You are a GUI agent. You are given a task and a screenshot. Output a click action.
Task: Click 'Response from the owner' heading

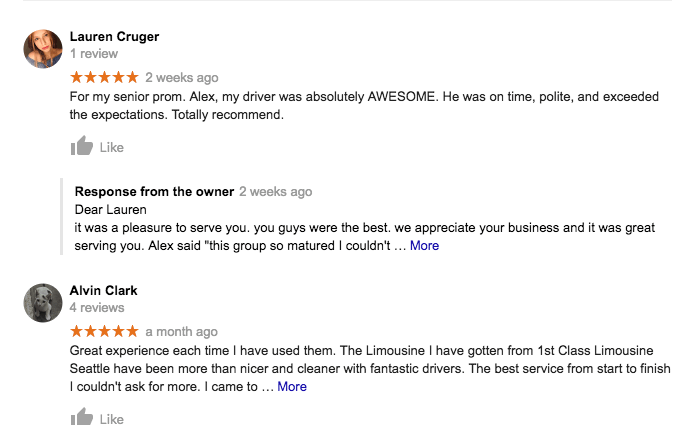pos(154,192)
